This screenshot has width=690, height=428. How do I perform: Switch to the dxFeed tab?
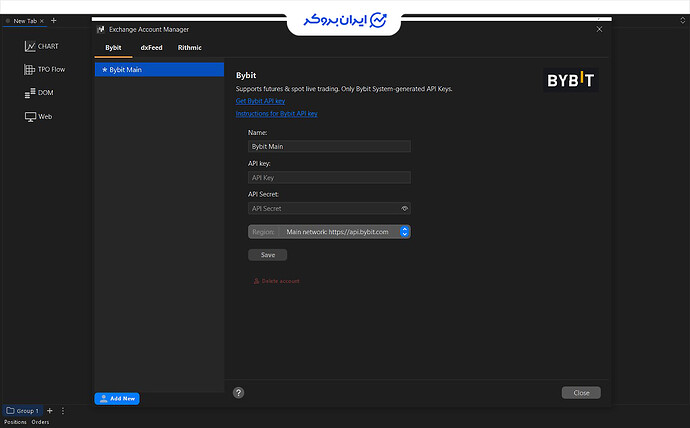pos(151,48)
